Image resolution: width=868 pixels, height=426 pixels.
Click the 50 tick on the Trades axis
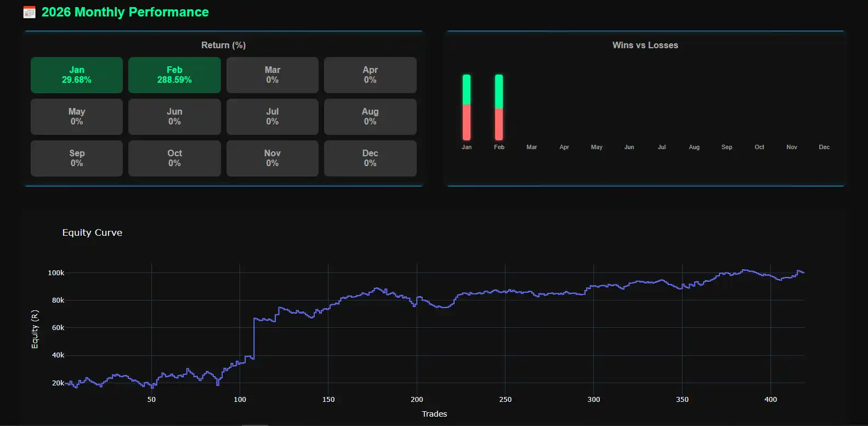(x=151, y=399)
